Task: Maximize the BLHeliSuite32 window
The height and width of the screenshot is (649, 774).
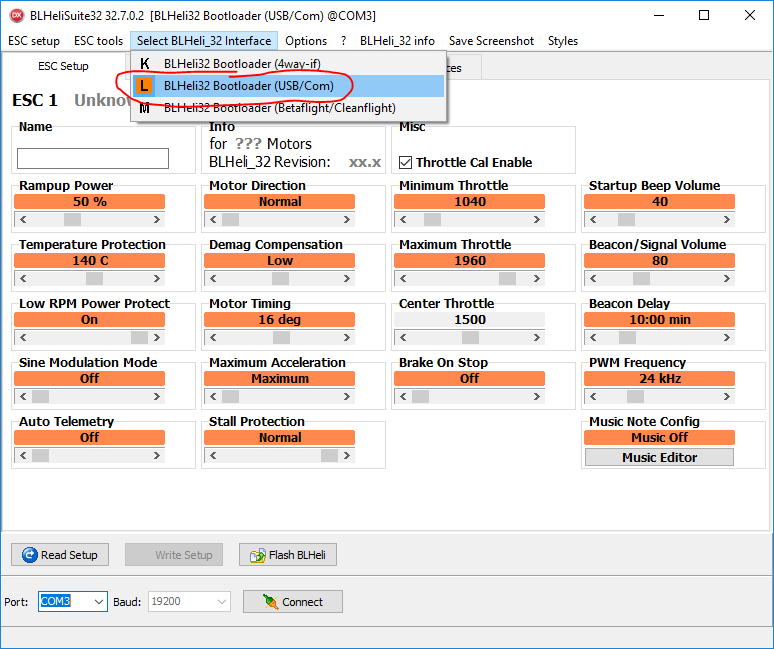Action: pyautogui.click(x=704, y=15)
